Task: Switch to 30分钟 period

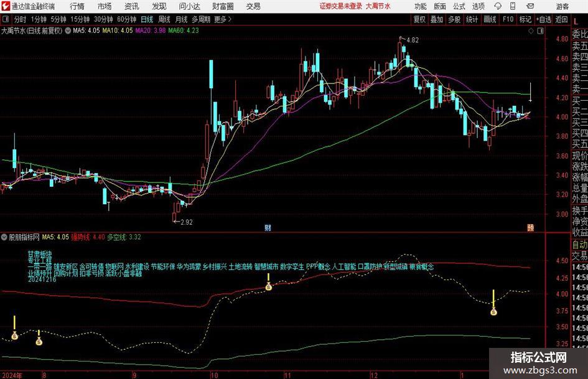Action: (x=103, y=19)
